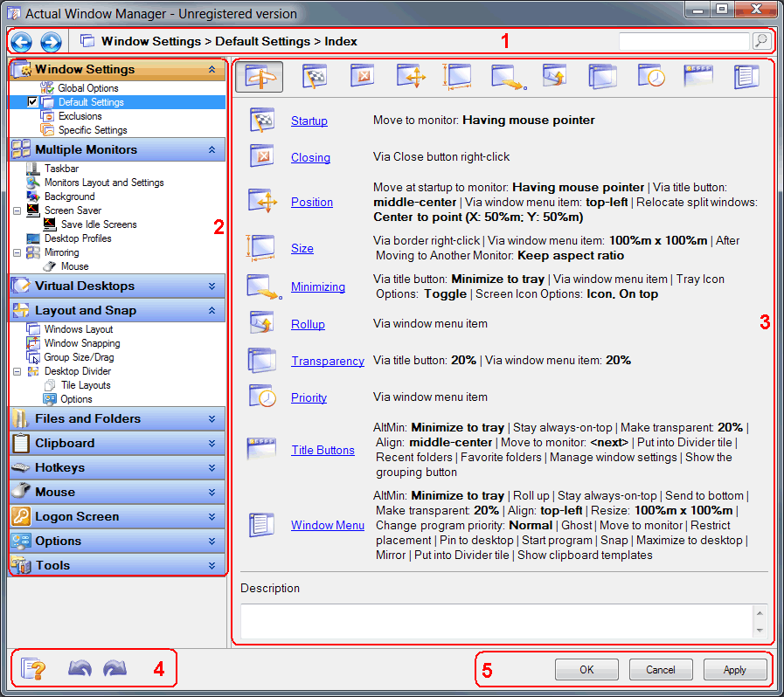Collapse the Screen Saver tree node
Viewport: 784px width, 697px height.
(17, 210)
